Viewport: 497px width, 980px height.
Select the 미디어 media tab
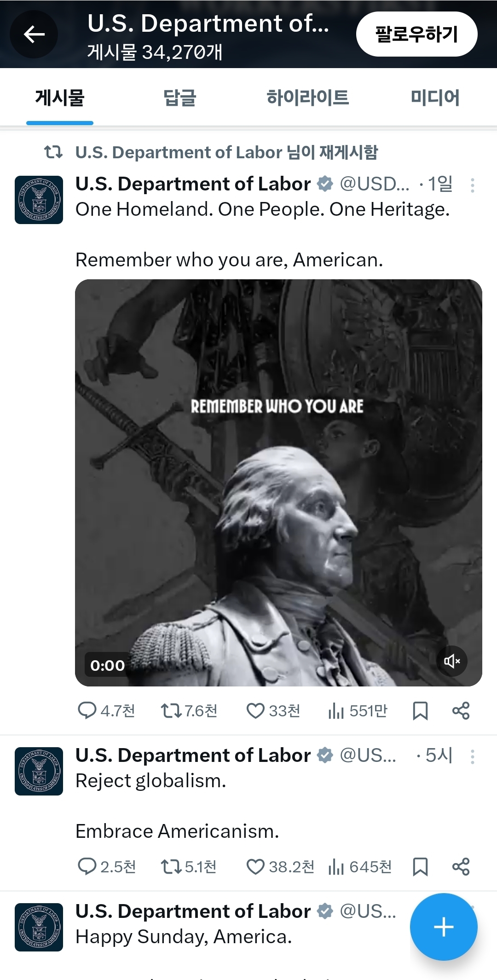click(435, 98)
